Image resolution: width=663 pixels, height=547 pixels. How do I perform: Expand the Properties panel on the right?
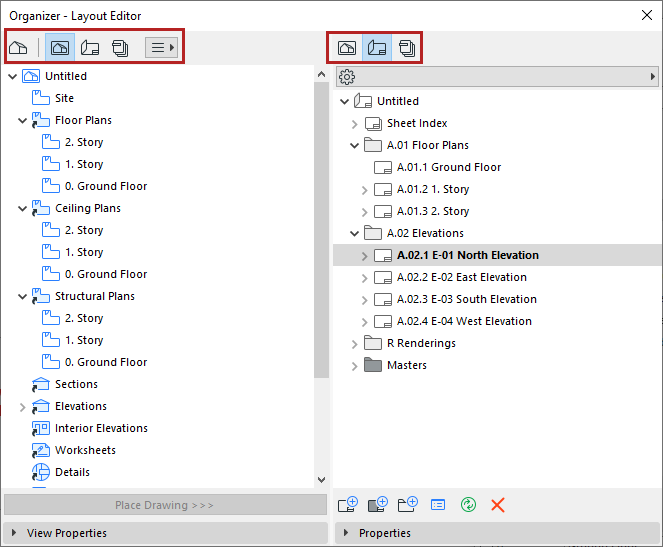click(x=346, y=533)
